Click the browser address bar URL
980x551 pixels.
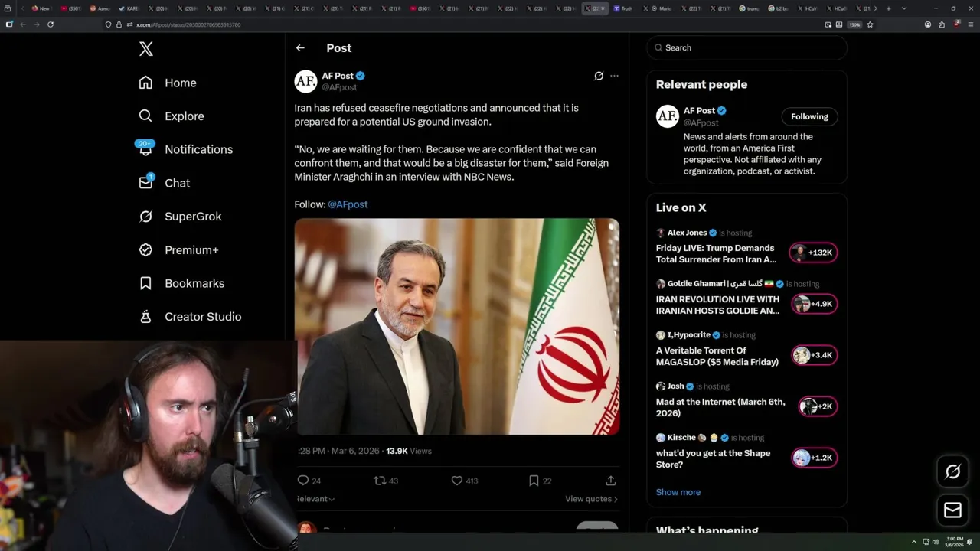(188, 24)
